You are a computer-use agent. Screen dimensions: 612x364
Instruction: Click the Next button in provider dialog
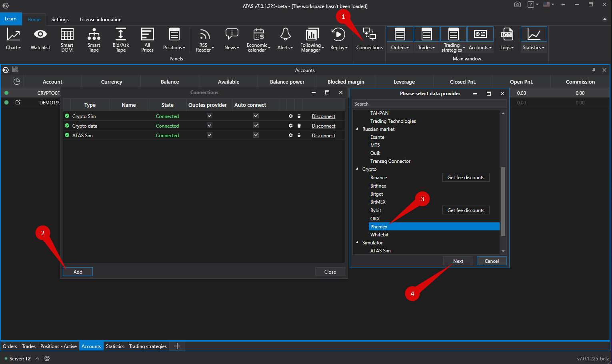pyautogui.click(x=458, y=261)
